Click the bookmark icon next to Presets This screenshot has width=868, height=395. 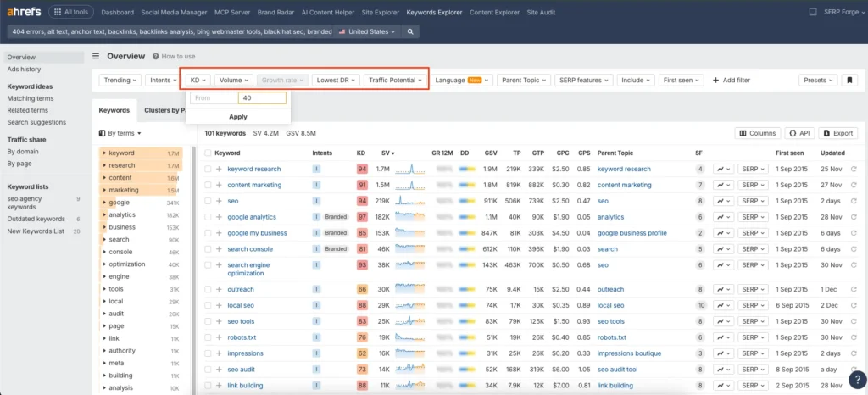849,81
